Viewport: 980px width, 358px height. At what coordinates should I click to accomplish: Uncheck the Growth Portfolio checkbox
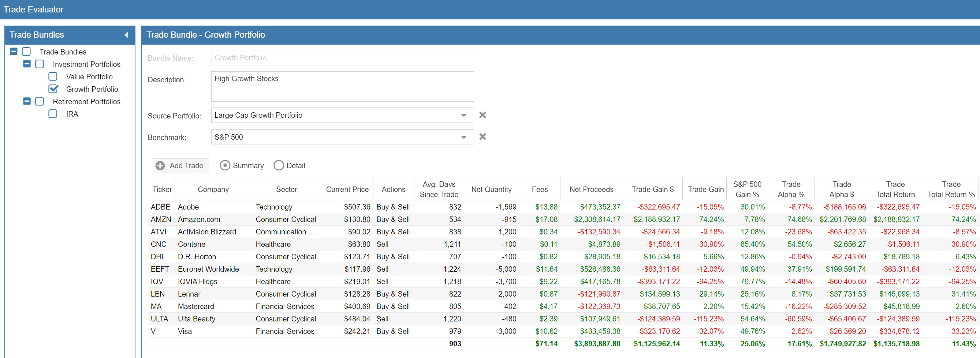(53, 89)
